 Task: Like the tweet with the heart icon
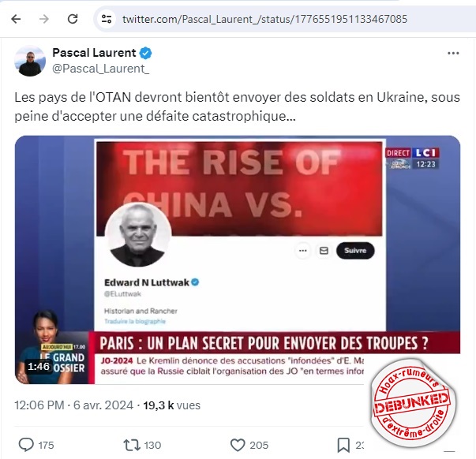[238, 445]
